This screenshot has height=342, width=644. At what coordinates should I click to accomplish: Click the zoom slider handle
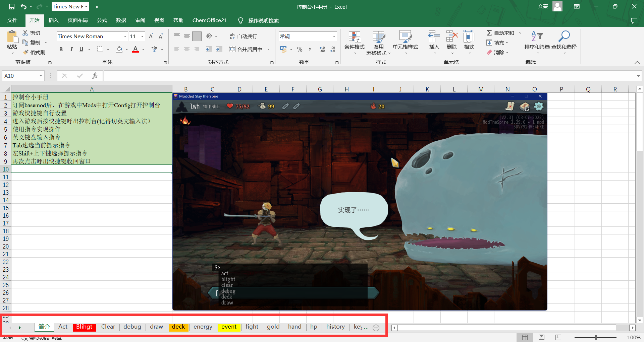[x=595, y=337]
